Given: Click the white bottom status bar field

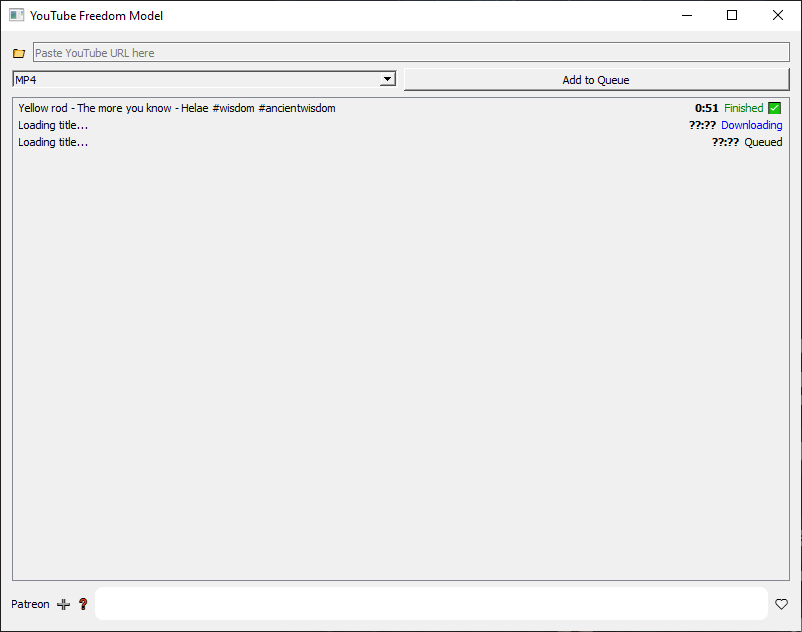Looking at the screenshot, I should 431,603.
